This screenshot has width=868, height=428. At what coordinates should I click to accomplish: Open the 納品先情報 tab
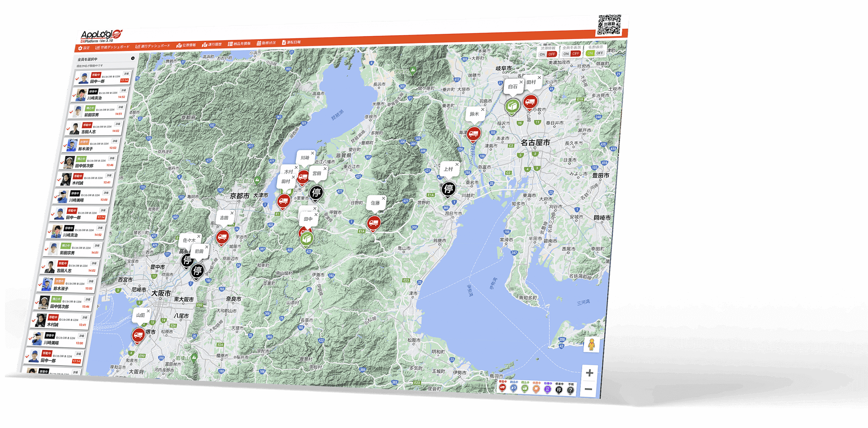click(x=239, y=44)
